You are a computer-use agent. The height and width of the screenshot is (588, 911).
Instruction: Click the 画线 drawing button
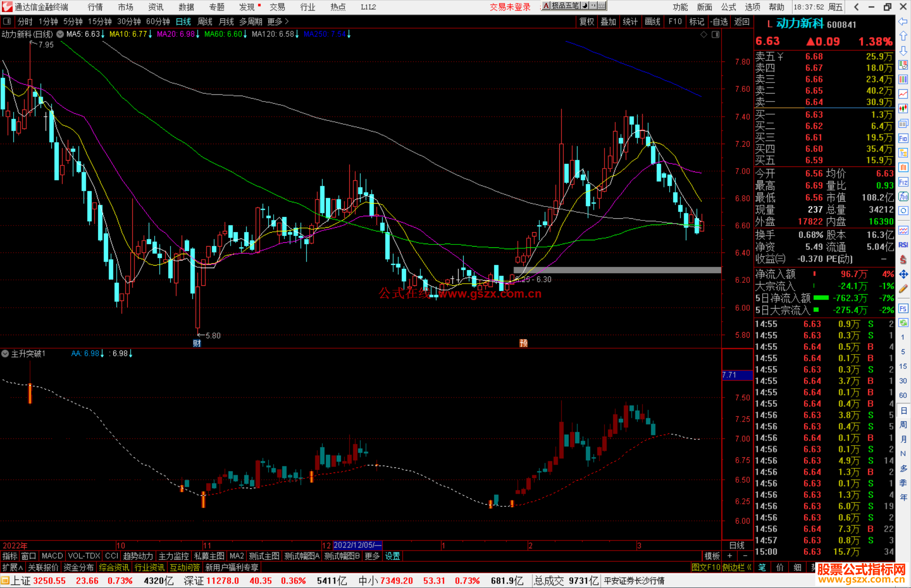click(652, 21)
